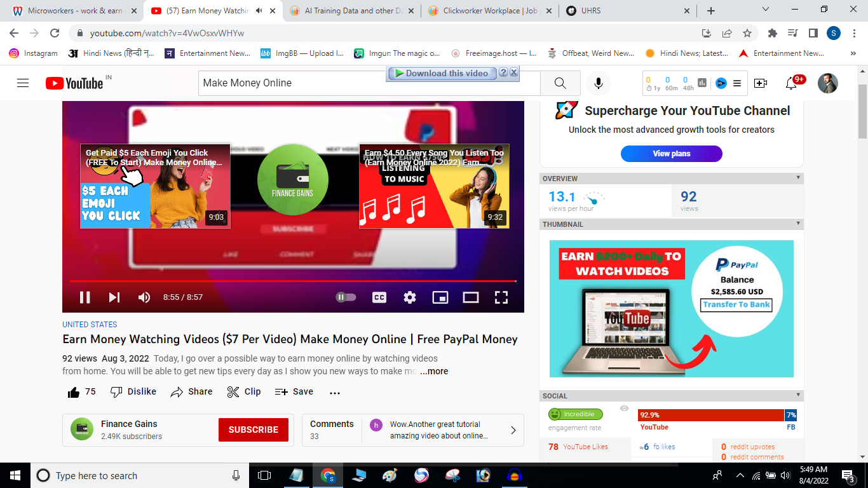
Task: Subscribe to Finance Gains
Action: pos(254,430)
